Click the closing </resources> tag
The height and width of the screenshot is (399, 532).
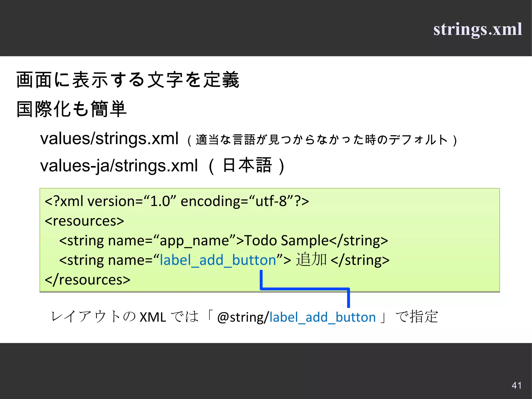[88, 280]
